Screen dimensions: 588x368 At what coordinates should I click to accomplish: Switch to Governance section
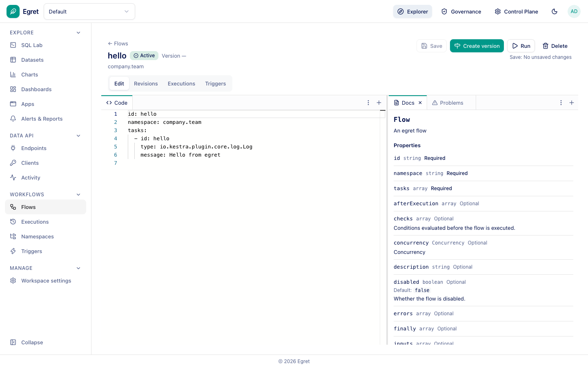pyautogui.click(x=461, y=11)
